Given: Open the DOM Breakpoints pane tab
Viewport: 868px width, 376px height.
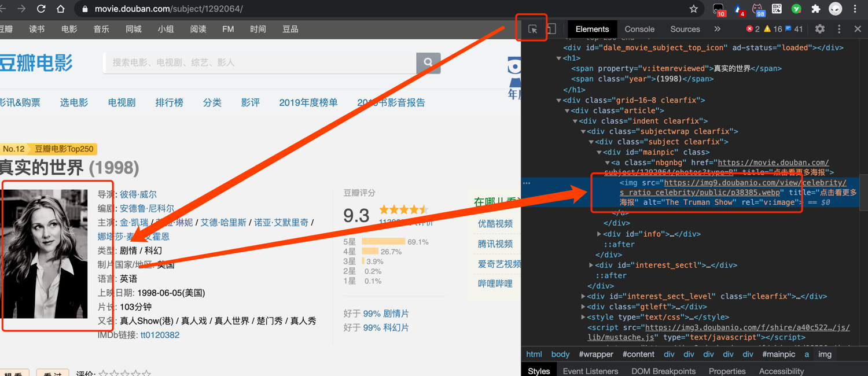Looking at the screenshot, I should point(663,371).
